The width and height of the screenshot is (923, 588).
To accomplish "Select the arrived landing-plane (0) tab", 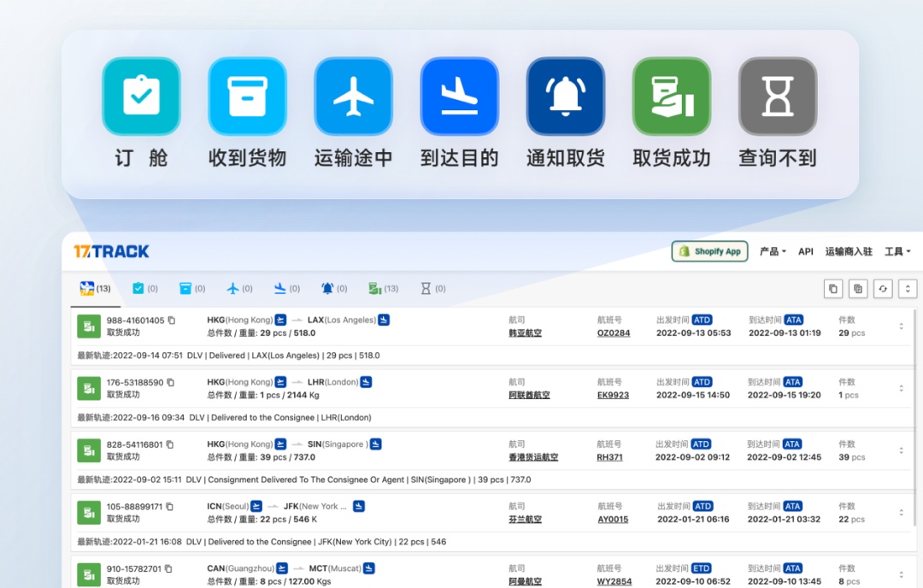I will click(x=287, y=288).
